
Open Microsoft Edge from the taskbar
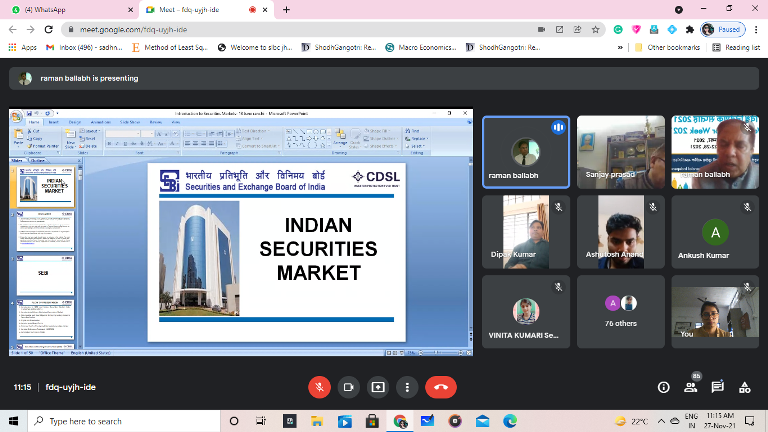tap(510, 421)
